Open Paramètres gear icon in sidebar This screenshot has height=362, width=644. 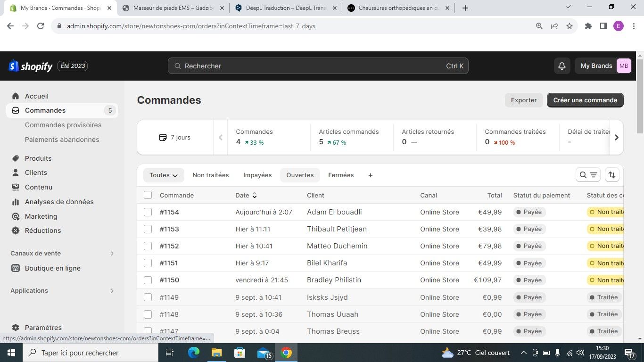point(16,328)
